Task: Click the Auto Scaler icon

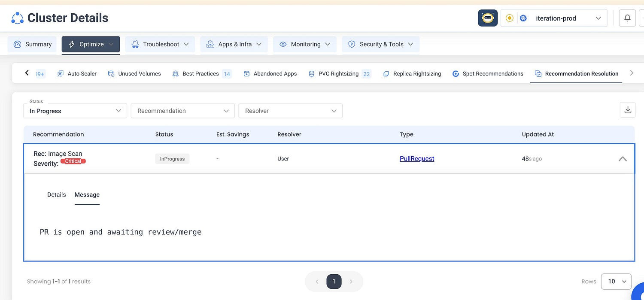Action: pyautogui.click(x=61, y=74)
